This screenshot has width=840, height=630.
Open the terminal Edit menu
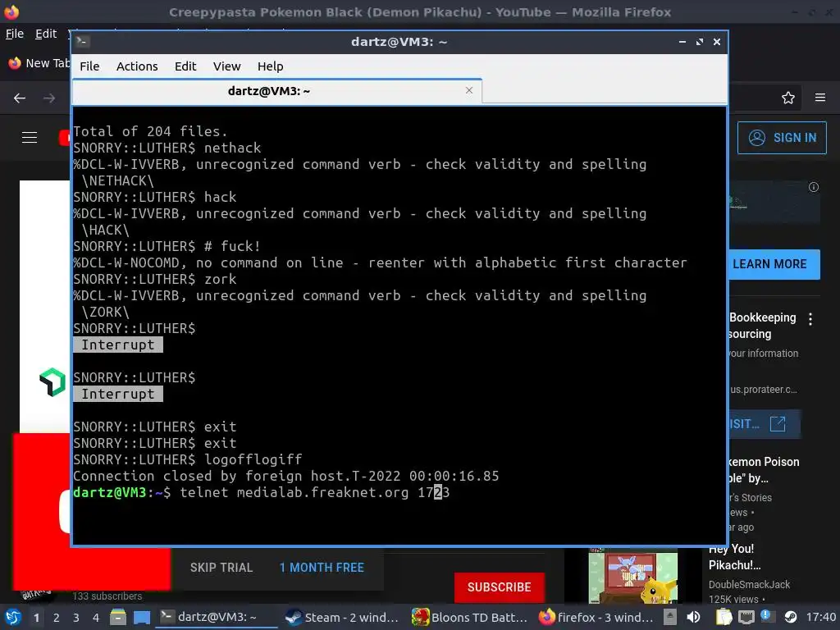tap(185, 66)
